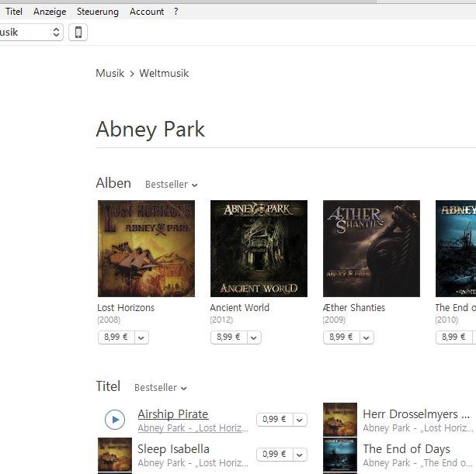This screenshot has height=474, width=476.
Task: Click the Alben section heading
Action: (113, 183)
